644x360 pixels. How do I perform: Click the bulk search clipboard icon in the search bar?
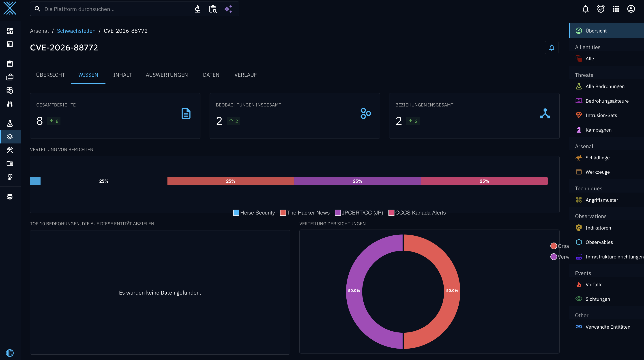pos(213,9)
